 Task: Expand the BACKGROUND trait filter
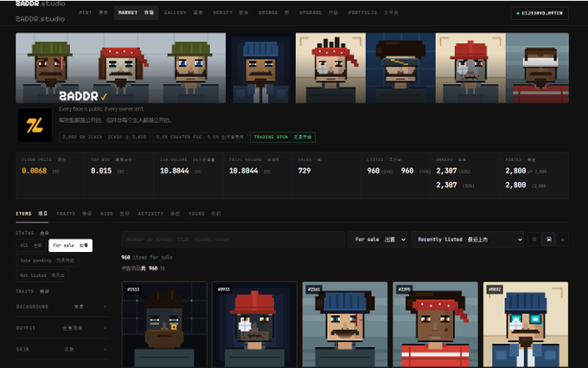click(x=62, y=307)
